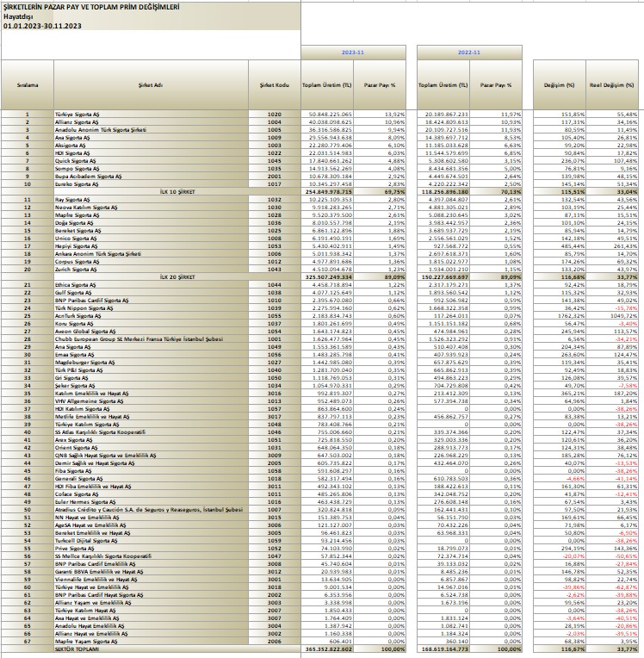Select 'Generali Sigorta AŞ' cell
644x658 pixels.
151,478
